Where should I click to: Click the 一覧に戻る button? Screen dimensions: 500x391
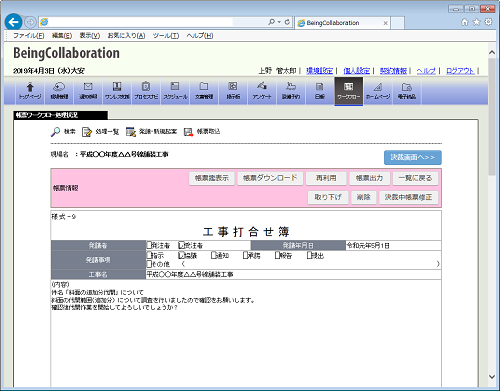pyautogui.click(x=415, y=178)
